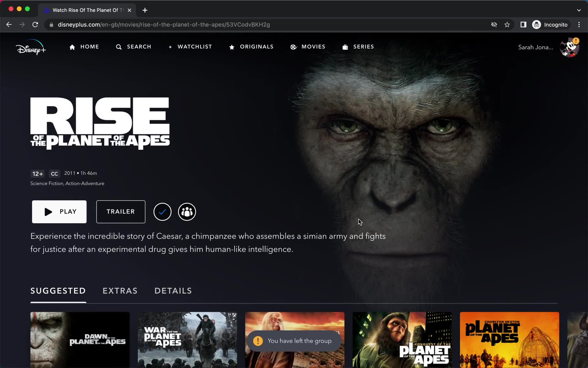
Task: Select the Suggested tab
Action: tap(58, 291)
